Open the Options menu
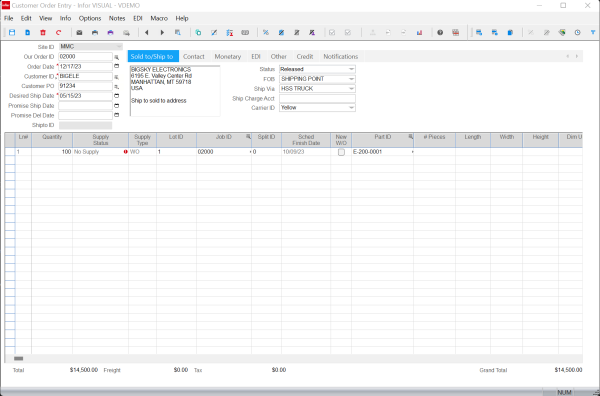Viewport: 600px width, 396px height. 90,18
